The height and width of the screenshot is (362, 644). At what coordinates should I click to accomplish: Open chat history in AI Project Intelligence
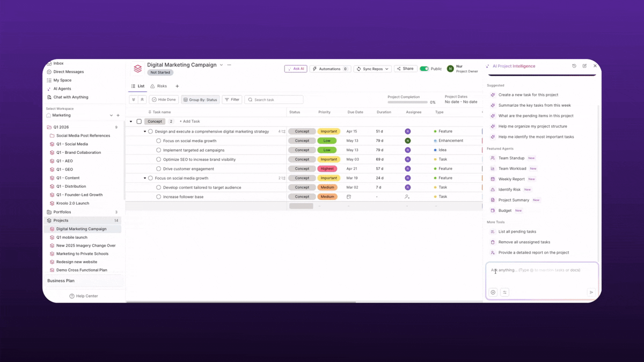[574, 65]
